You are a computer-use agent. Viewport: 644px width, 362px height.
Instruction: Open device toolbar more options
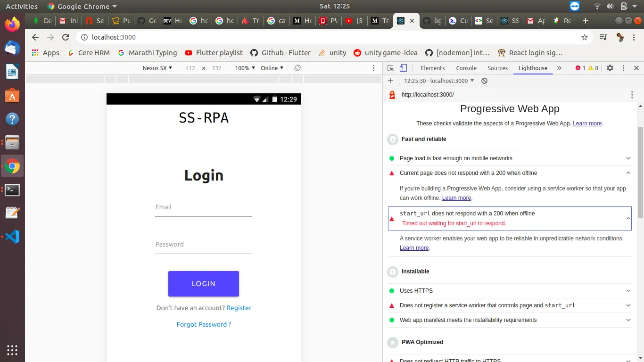point(374,68)
